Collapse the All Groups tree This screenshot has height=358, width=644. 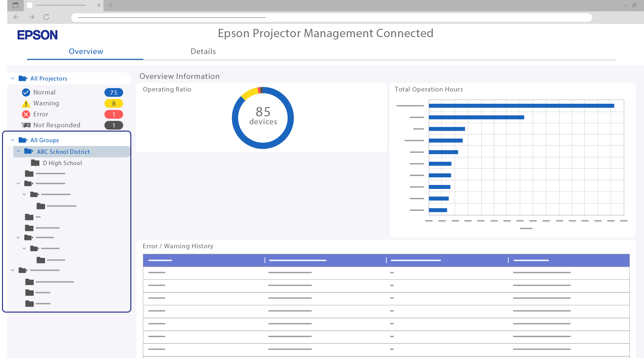click(13, 140)
